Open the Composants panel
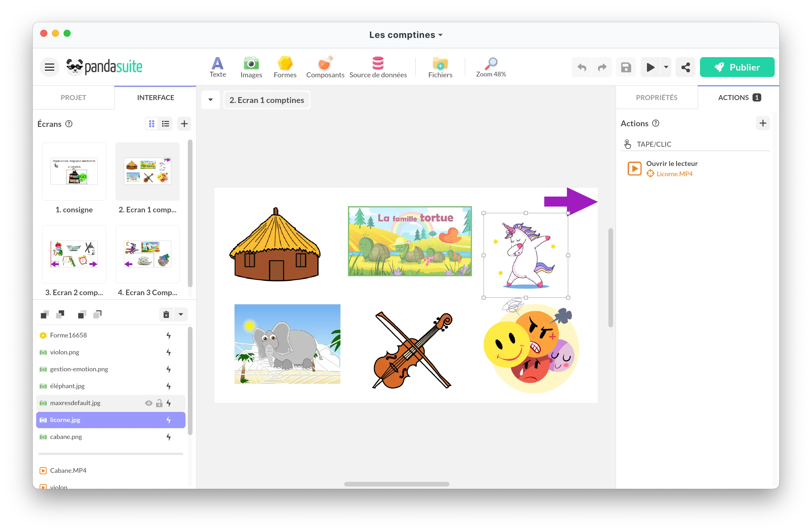 pos(325,67)
